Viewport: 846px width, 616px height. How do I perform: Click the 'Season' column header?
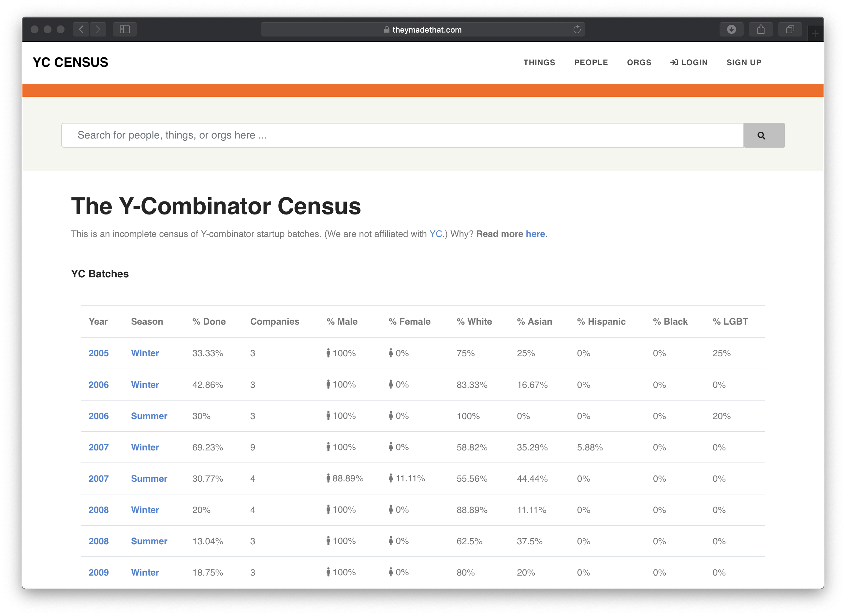(x=147, y=322)
